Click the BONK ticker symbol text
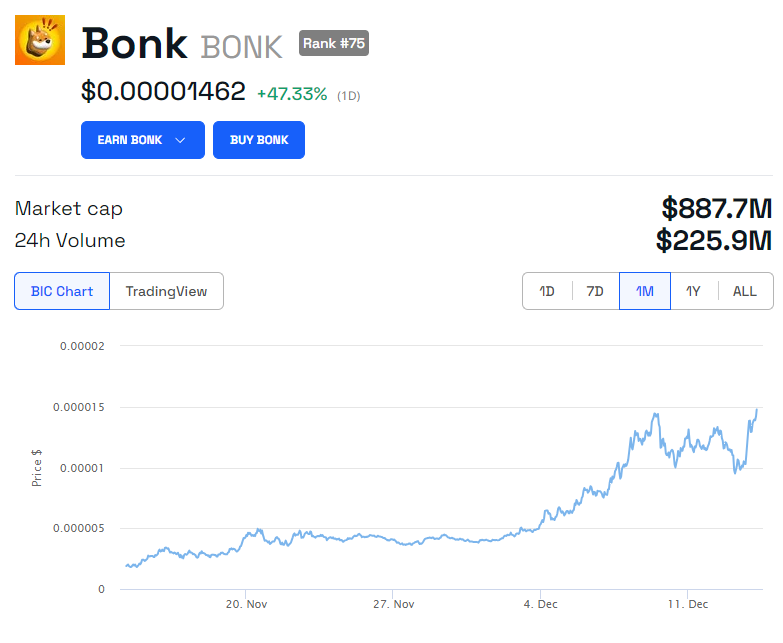783x643 pixels. click(242, 46)
